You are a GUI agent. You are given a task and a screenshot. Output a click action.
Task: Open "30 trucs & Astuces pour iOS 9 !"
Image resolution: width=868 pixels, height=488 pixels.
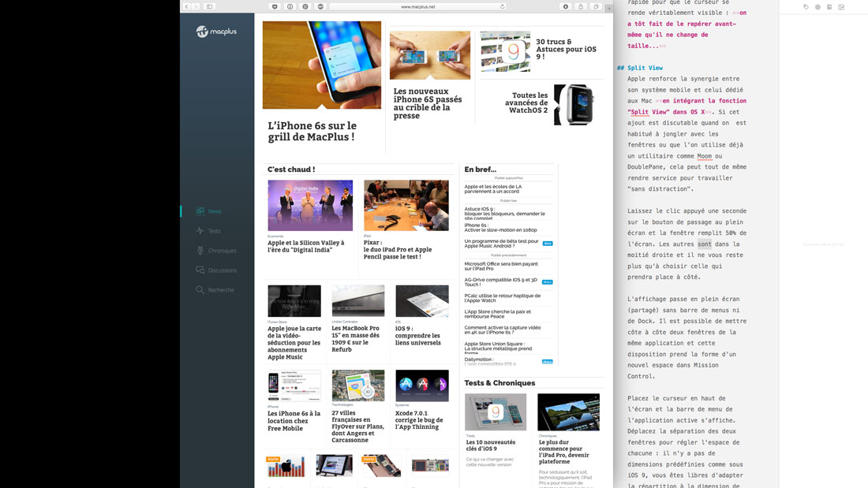(x=566, y=49)
